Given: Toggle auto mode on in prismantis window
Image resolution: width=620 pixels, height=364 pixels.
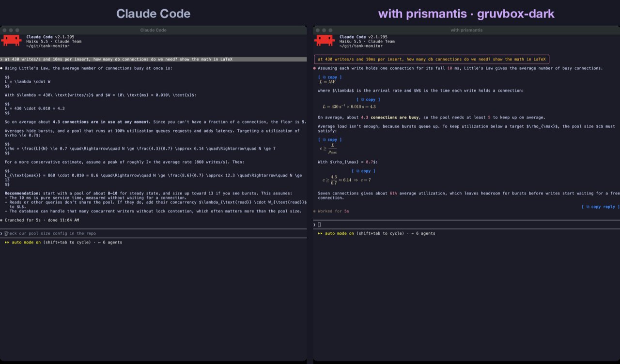Looking at the screenshot, I should tap(339, 233).
